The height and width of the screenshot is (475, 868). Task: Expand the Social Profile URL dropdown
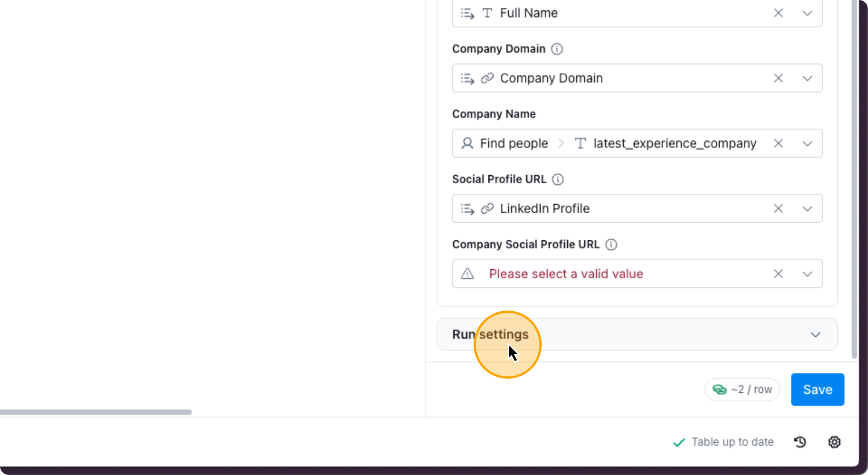pyautogui.click(x=807, y=209)
